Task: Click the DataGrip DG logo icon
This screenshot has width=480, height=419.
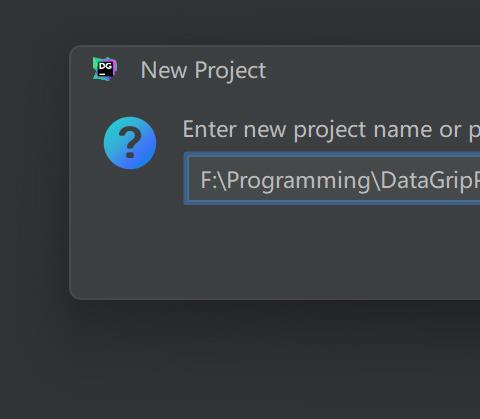Action: point(105,69)
